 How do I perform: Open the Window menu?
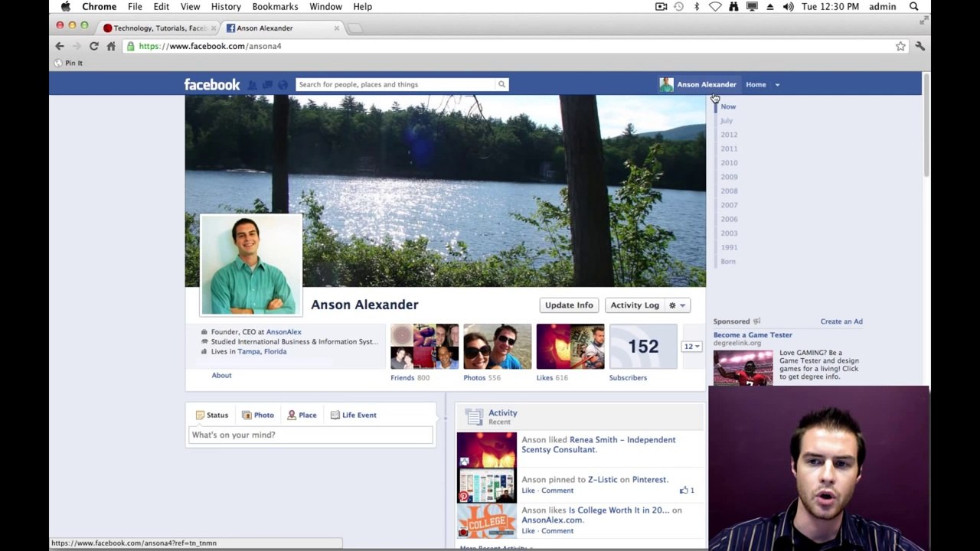pos(325,7)
